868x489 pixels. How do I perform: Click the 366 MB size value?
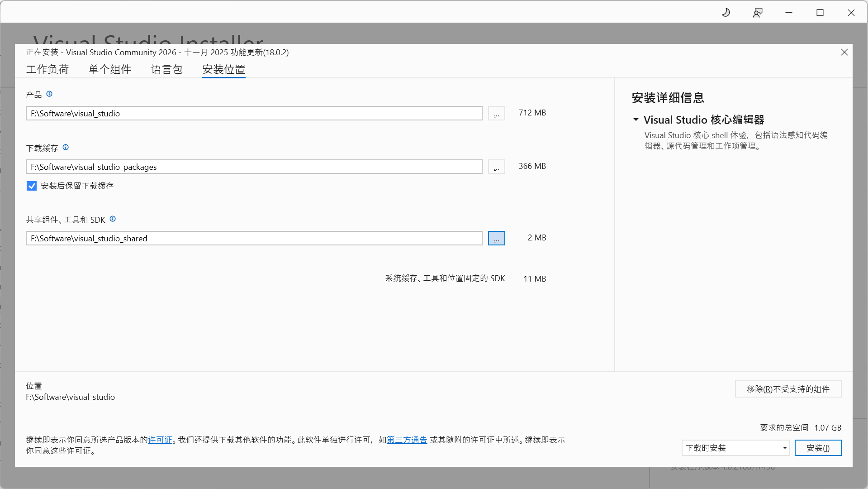click(x=532, y=166)
